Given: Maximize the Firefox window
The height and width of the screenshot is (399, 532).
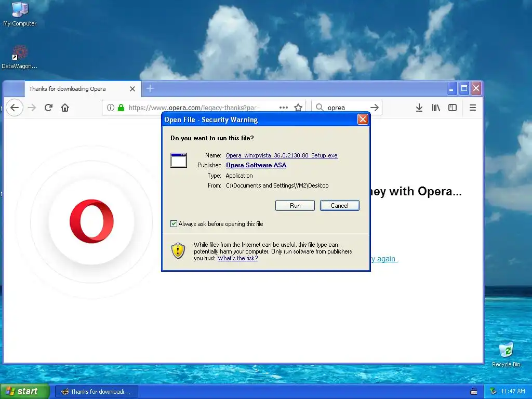Looking at the screenshot, I should pyautogui.click(x=464, y=89).
